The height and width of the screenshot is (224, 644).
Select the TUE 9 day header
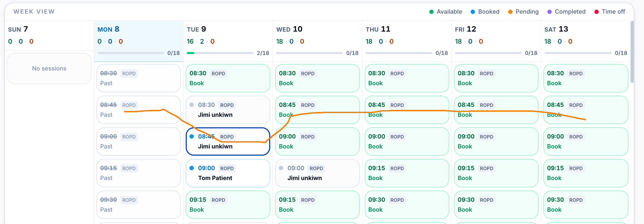click(196, 29)
